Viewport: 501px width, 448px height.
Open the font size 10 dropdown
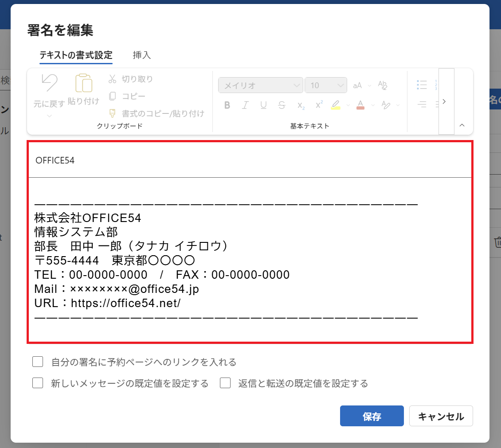click(x=326, y=85)
